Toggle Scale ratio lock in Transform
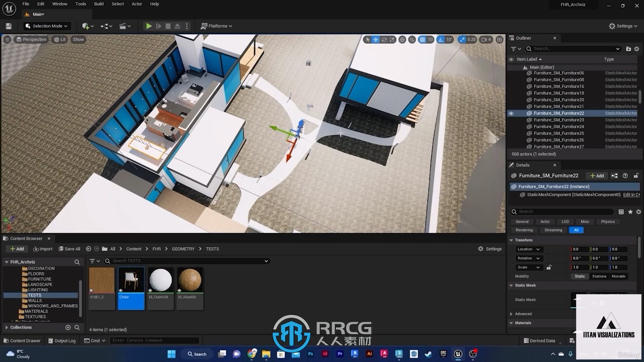 click(549, 267)
